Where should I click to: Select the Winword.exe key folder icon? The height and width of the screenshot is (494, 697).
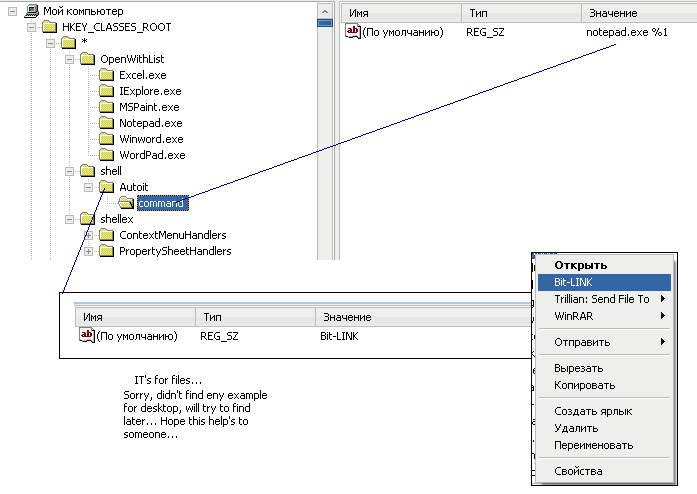click(x=106, y=139)
